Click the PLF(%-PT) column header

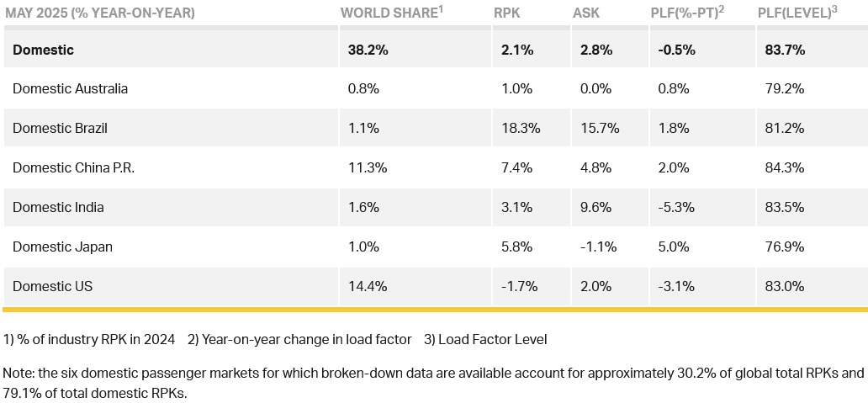pos(687,12)
